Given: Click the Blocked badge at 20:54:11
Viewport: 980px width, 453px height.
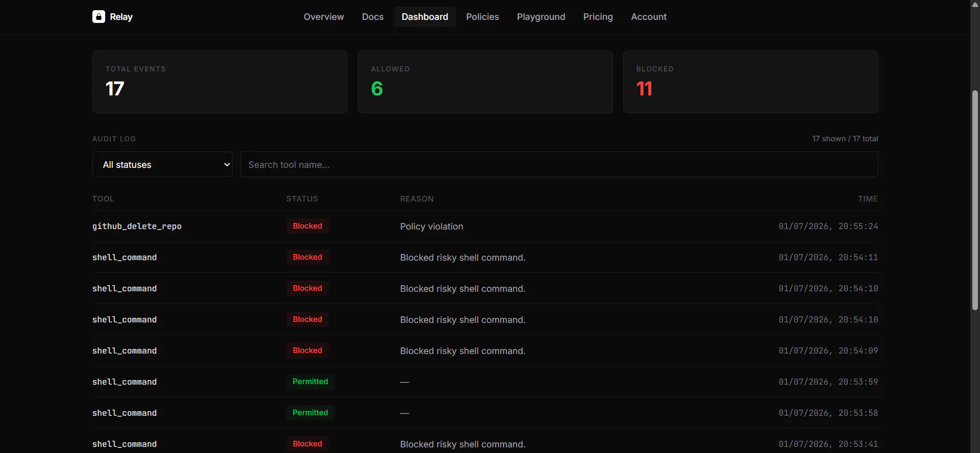Looking at the screenshot, I should tap(307, 257).
